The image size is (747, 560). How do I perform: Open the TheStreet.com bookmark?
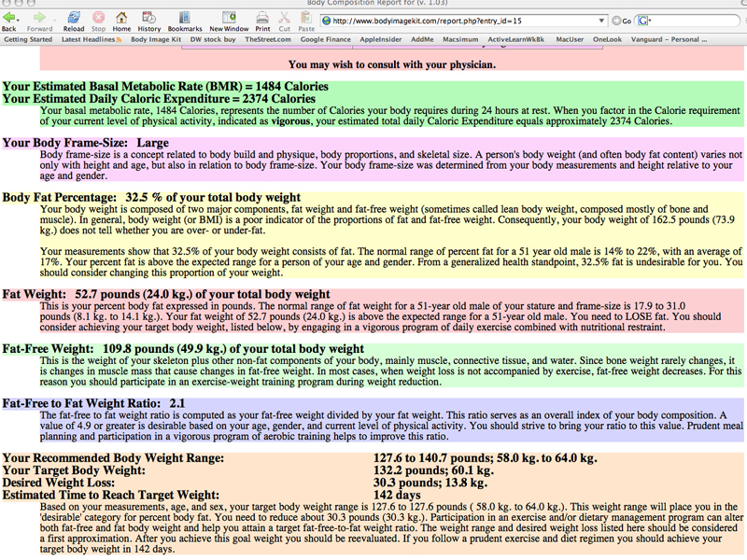point(269,40)
